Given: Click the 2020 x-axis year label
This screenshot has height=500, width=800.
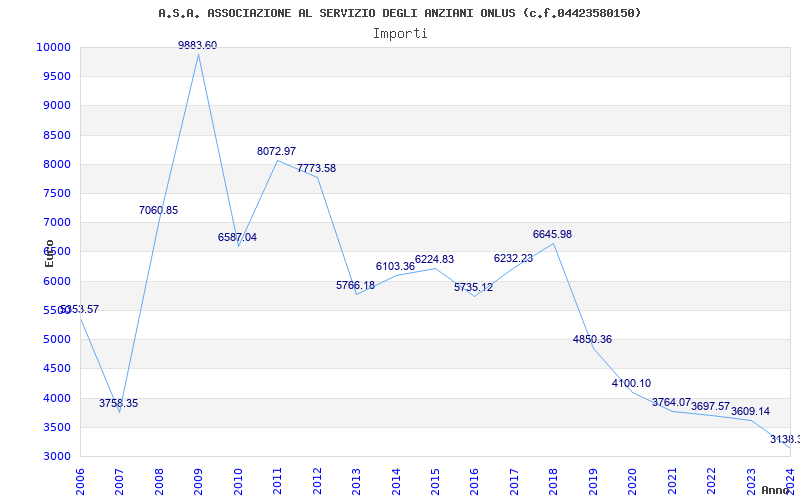Looking at the screenshot, I should click(633, 481).
